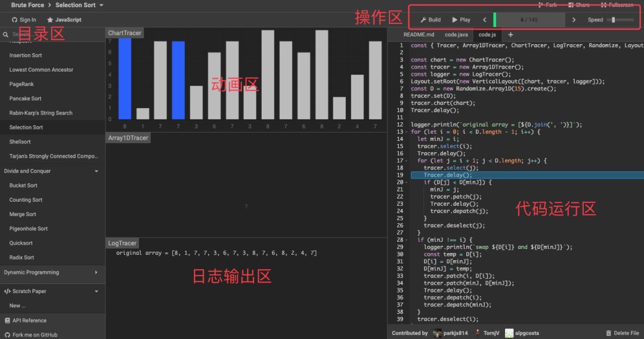Click the LogTracer panel label
This screenshot has width=644, height=339.
pos(122,243)
